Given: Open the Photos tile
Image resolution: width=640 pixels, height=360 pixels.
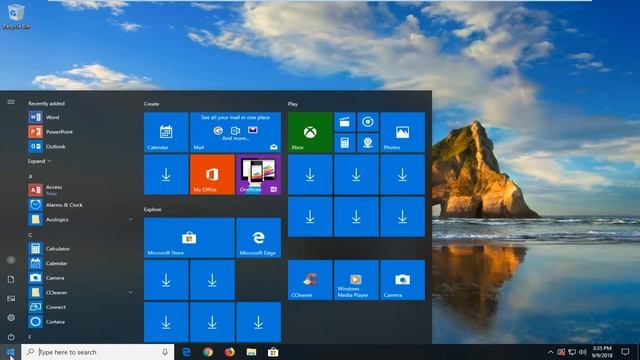Looking at the screenshot, I should [x=402, y=132].
